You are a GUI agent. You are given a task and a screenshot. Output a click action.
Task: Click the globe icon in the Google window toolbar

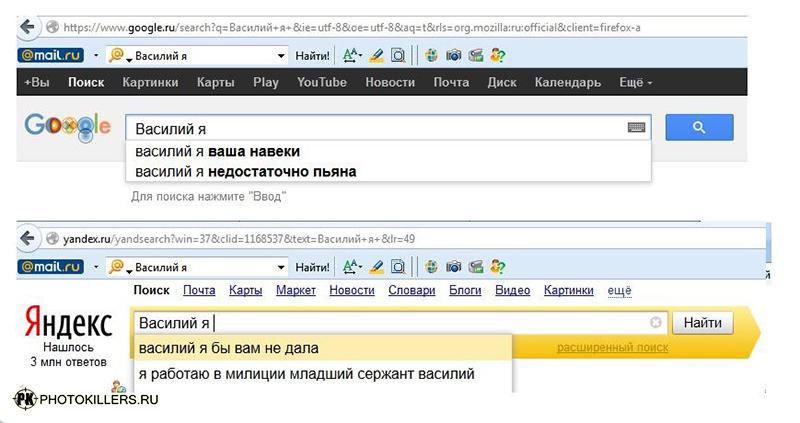tap(431, 55)
